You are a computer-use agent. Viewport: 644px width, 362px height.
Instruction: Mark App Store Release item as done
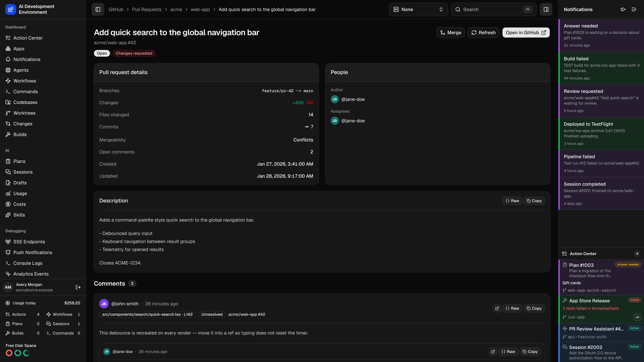pyautogui.click(x=637, y=317)
